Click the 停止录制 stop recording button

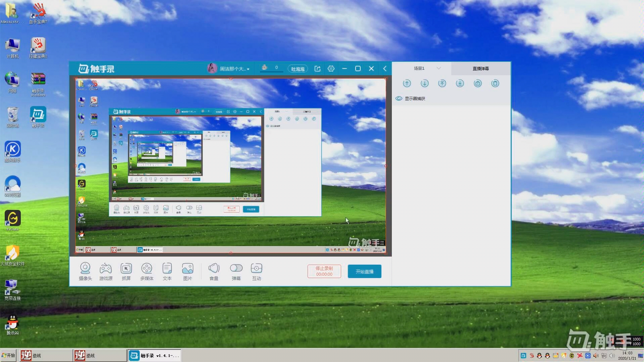tap(324, 271)
